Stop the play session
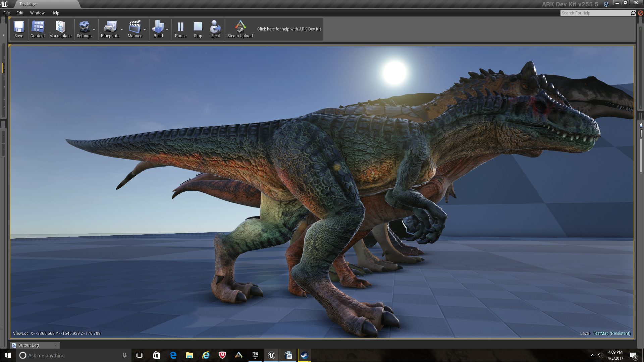This screenshot has width=644, height=362. pyautogui.click(x=198, y=29)
